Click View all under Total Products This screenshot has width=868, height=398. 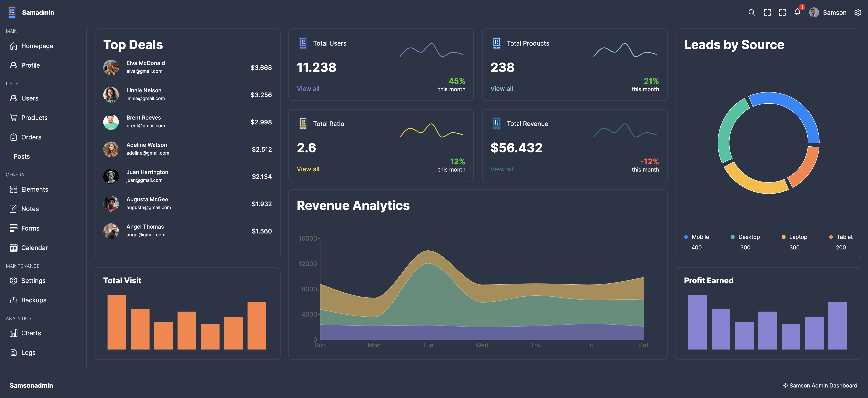coord(501,89)
